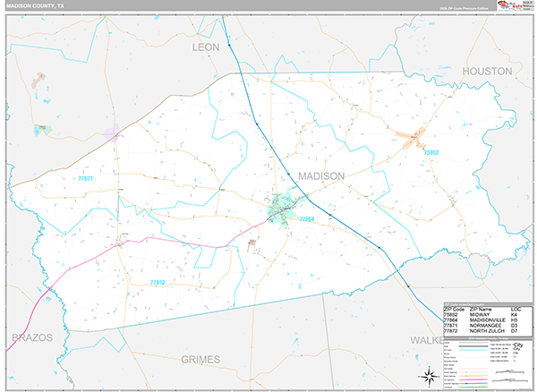The width and height of the screenshot is (537, 392).
Task: Click the orange Midway city area
Action: (412, 138)
